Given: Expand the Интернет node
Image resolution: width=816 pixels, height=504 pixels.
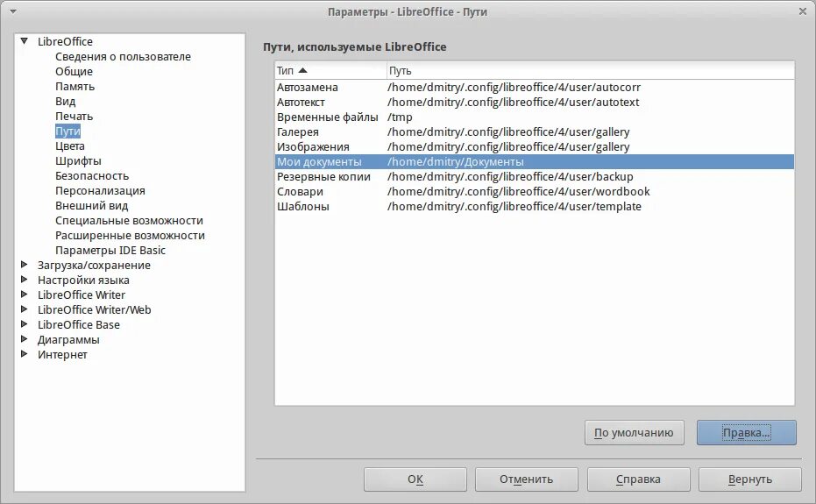Looking at the screenshot, I should click(x=24, y=354).
